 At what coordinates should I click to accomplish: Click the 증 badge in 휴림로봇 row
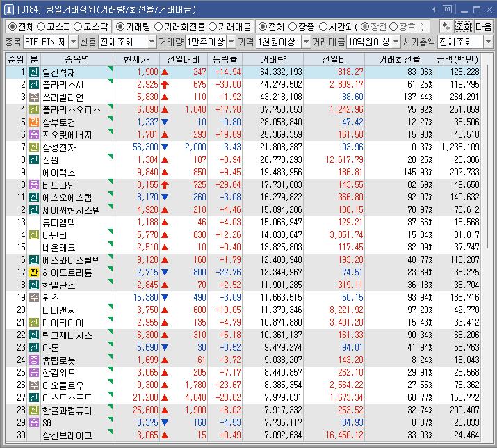tap(34, 360)
